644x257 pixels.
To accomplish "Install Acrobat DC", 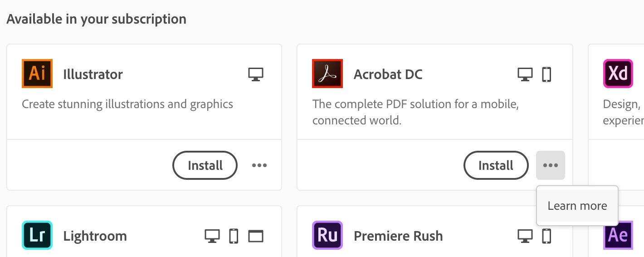I will 496,165.
